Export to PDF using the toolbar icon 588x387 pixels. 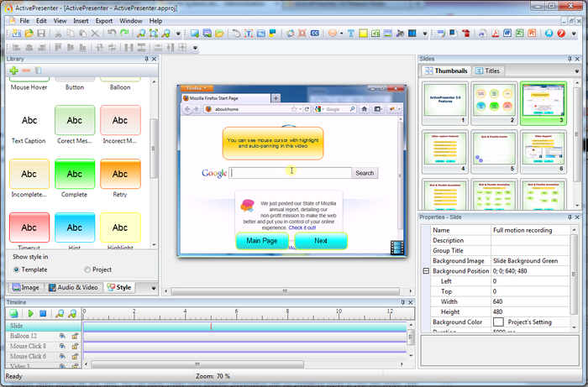pyautogui.click(x=496, y=34)
